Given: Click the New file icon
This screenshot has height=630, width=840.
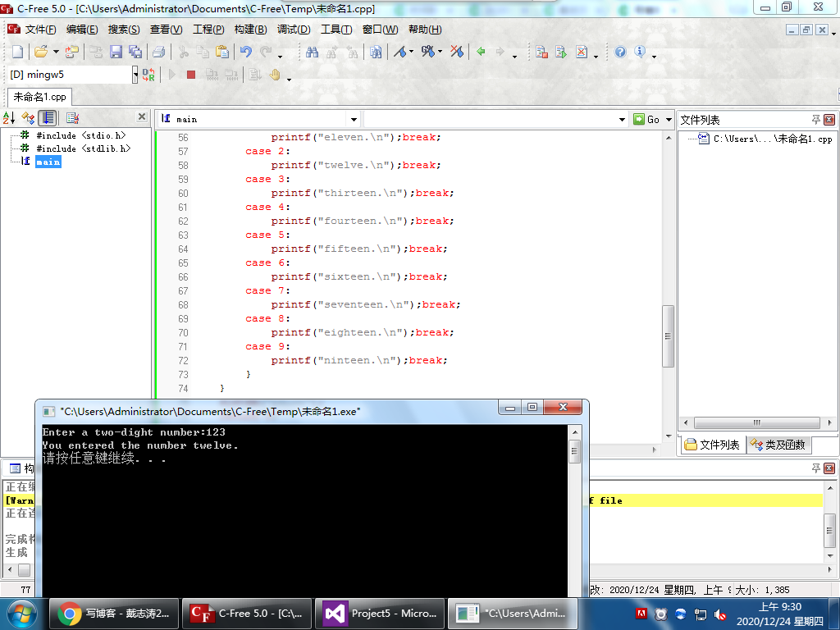Looking at the screenshot, I should 17,52.
